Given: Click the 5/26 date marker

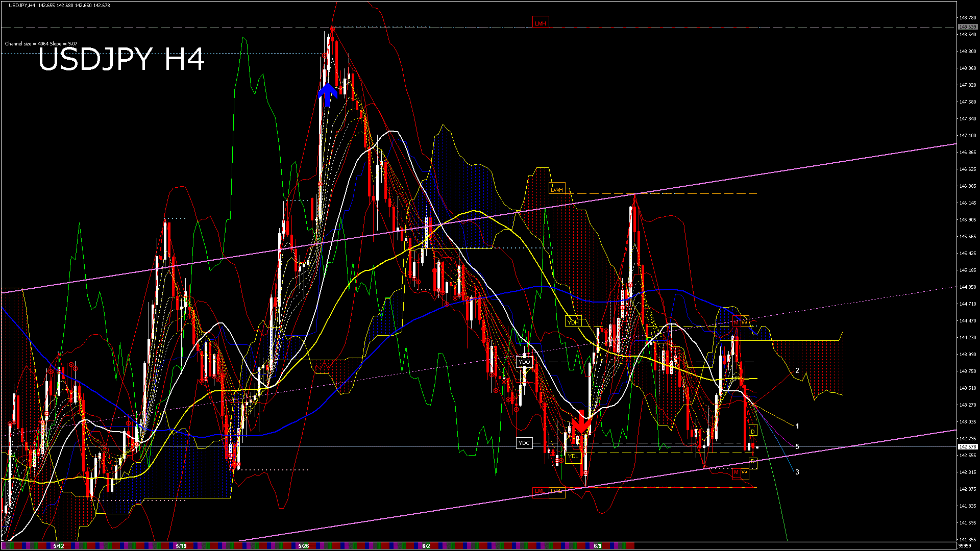Looking at the screenshot, I should pyautogui.click(x=303, y=546).
